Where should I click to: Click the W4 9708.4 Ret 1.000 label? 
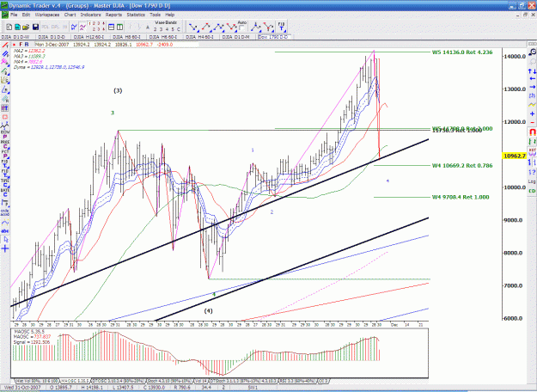tap(461, 197)
